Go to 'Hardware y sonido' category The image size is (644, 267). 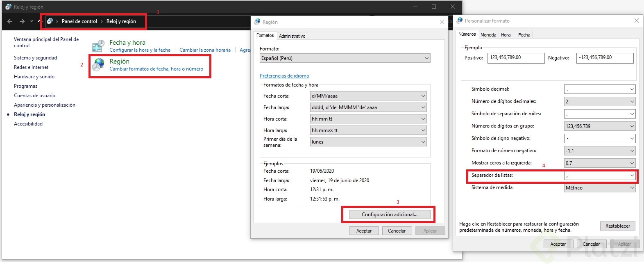[34, 77]
